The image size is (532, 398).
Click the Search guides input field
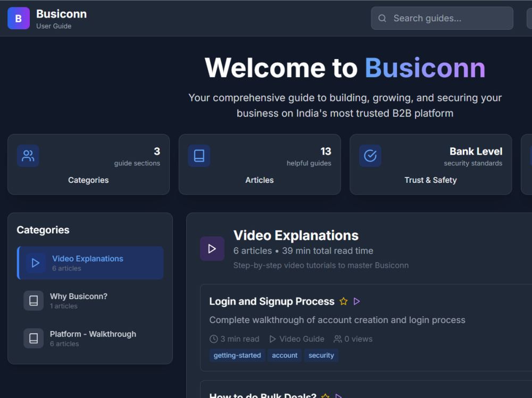tap(442, 18)
